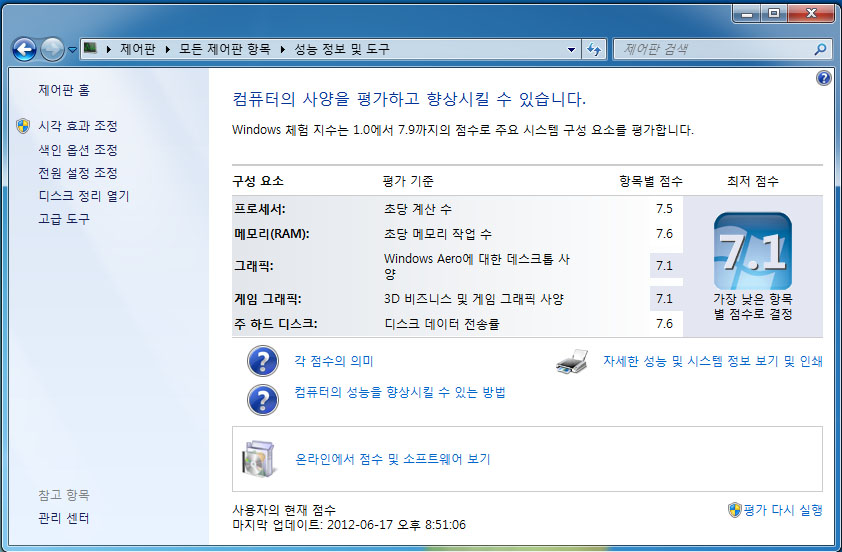The width and height of the screenshot is (842, 552).
Task: Select 성능 정보 및 도구 breadcrumb
Action: [342, 49]
